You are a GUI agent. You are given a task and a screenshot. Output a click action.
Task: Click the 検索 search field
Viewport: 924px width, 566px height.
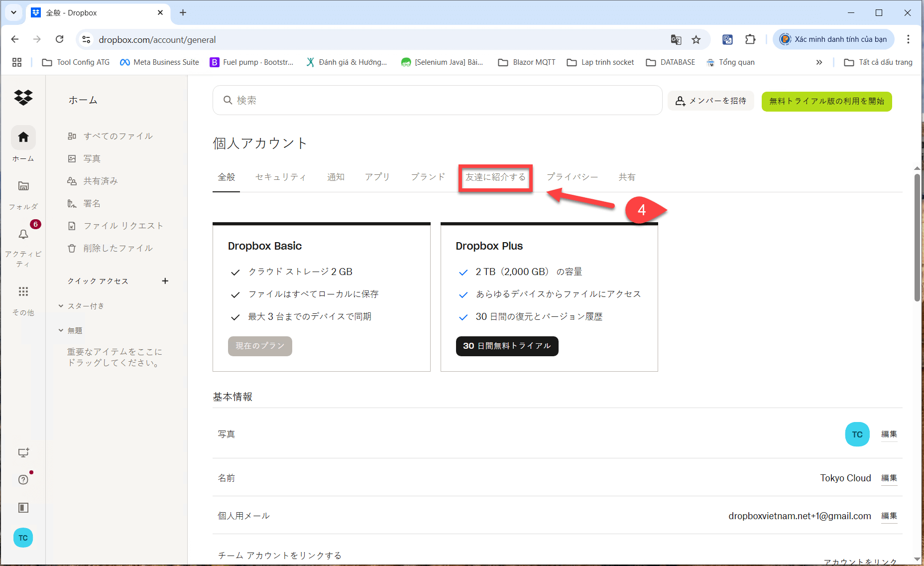point(437,100)
